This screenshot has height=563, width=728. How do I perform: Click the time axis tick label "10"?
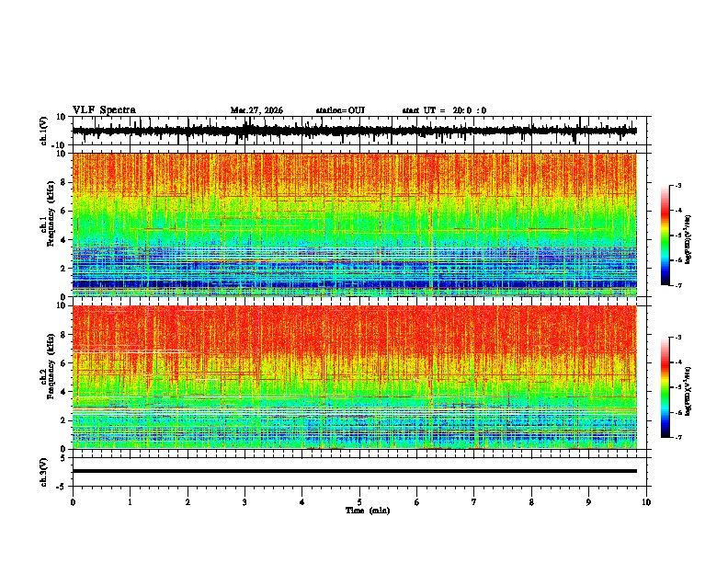point(646,502)
